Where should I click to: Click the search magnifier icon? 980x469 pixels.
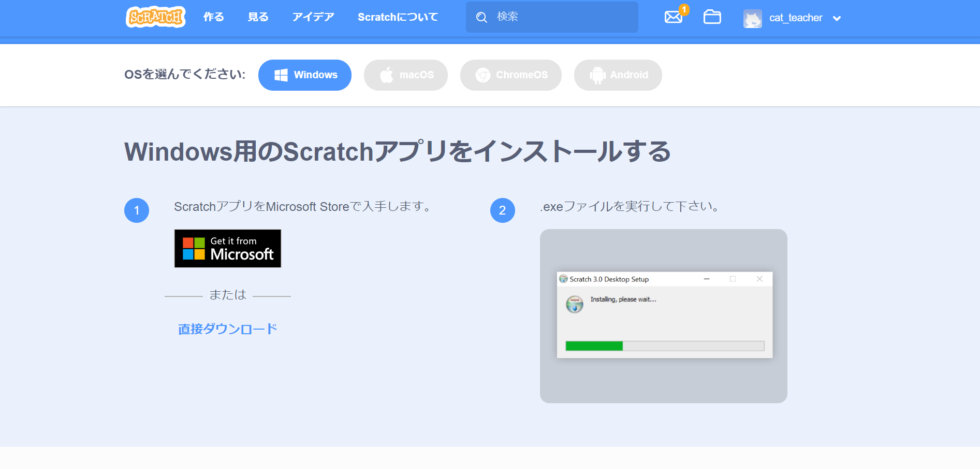tap(481, 17)
